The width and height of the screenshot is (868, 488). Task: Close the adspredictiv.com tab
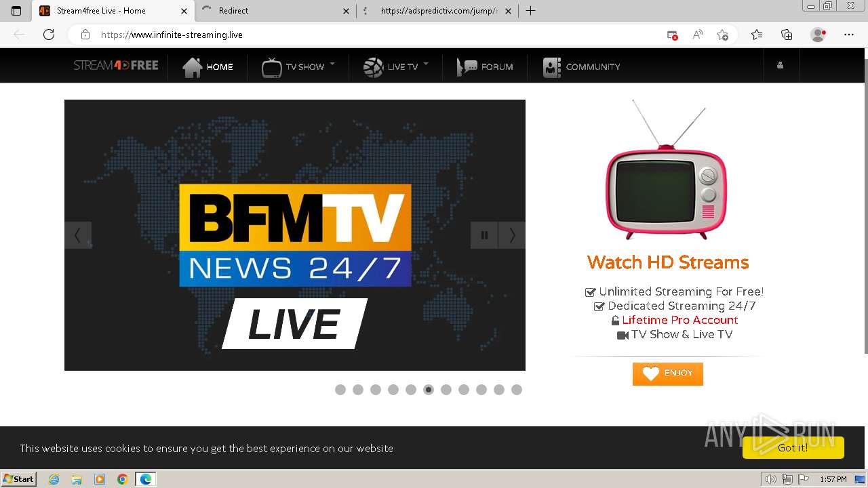pos(508,11)
